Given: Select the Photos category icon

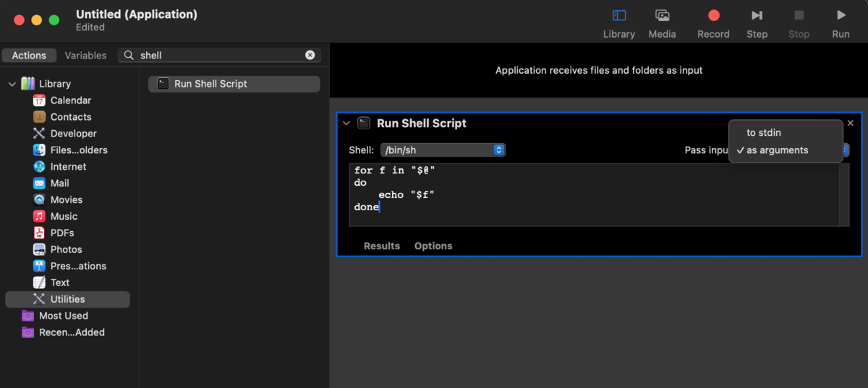Looking at the screenshot, I should (39, 250).
